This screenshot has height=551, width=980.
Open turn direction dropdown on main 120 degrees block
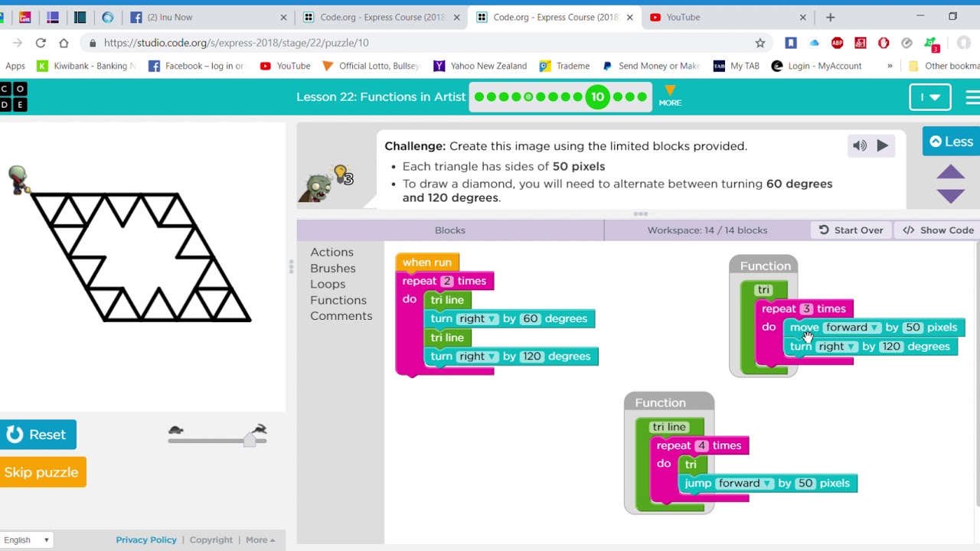point(479,357)
